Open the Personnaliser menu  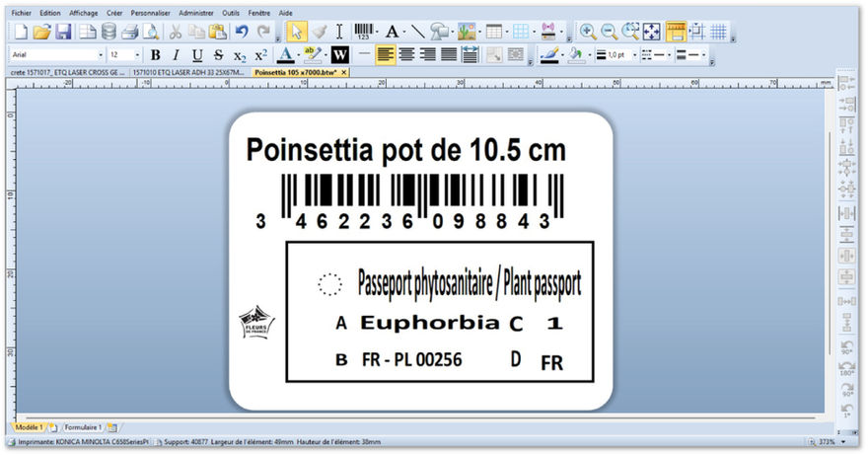(x=151, y=13)
